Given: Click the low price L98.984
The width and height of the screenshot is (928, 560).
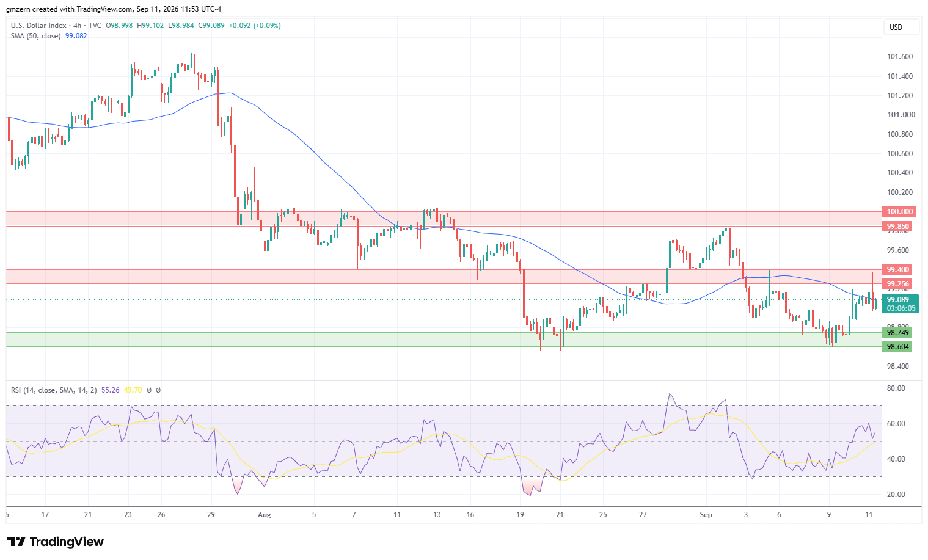Looking at the screenshot, I should 180,26.
